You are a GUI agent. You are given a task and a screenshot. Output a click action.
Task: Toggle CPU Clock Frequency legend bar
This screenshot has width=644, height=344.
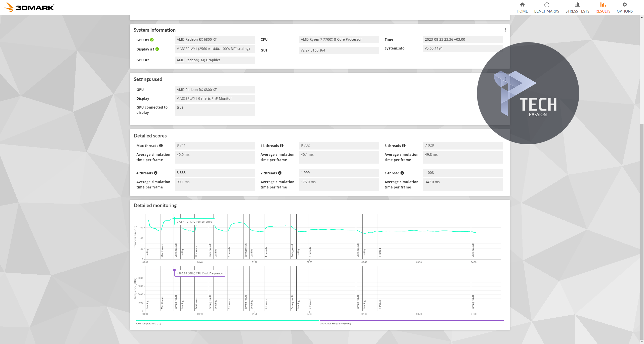pyautogui.click(x=412, y=320)
